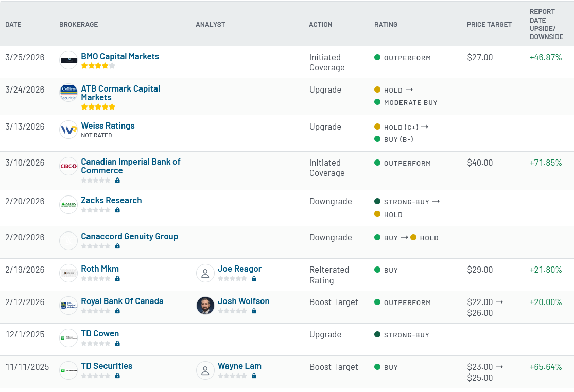Screen dimensions: 574x392
Task: Click the +20.00% upside value
Action: tap(546, 302)
